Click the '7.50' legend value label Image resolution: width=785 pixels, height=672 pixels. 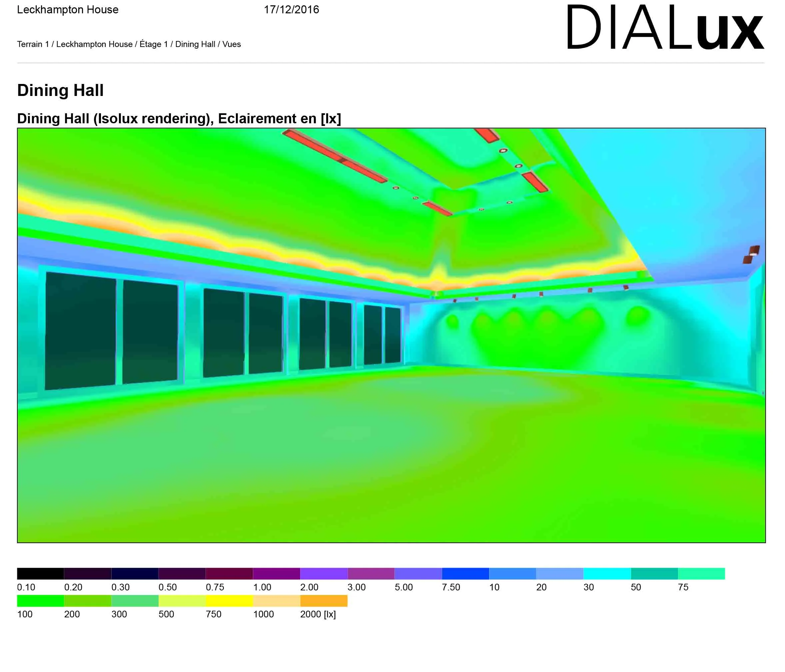point(451,587)
